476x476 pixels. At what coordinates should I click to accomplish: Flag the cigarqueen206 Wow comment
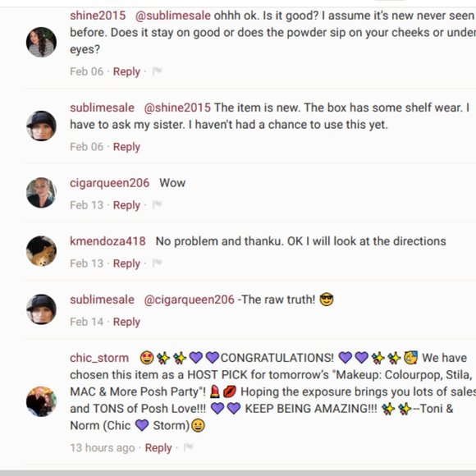point(157,205)
